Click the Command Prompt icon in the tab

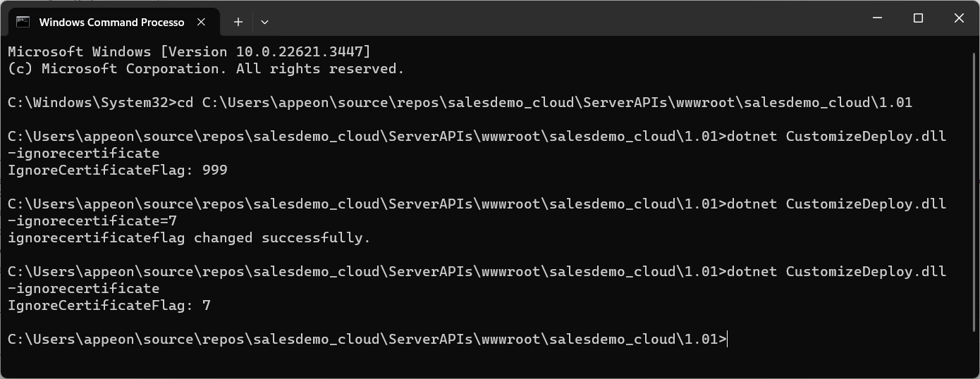(23, 22)
